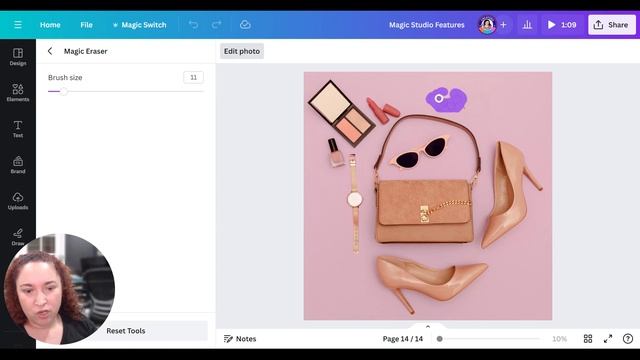The image size is (640, 360).
Task: Click the sunglasses in the photo
Action: coord(419,152)
